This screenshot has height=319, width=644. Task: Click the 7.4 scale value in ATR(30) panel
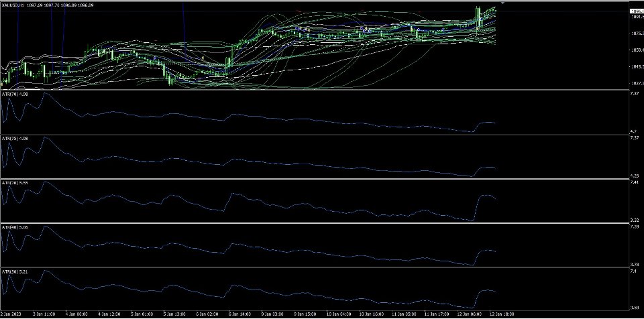pos(633,271)
